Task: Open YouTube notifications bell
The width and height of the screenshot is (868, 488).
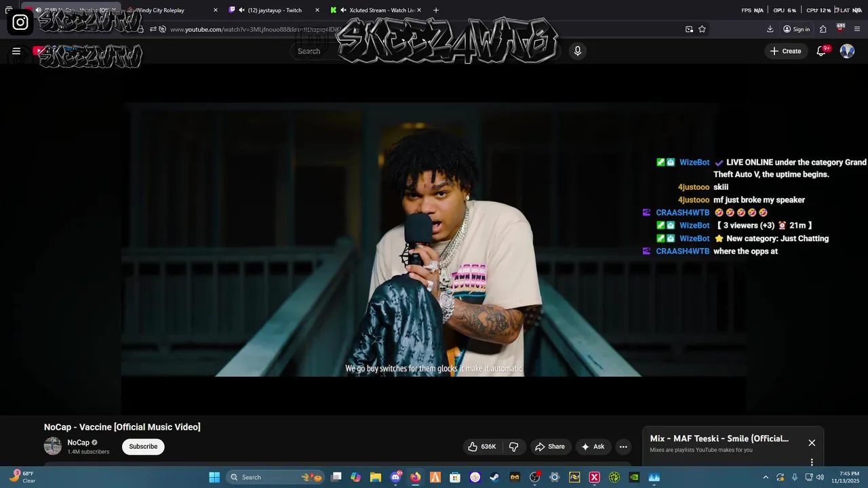Action: tap(821, 51)
